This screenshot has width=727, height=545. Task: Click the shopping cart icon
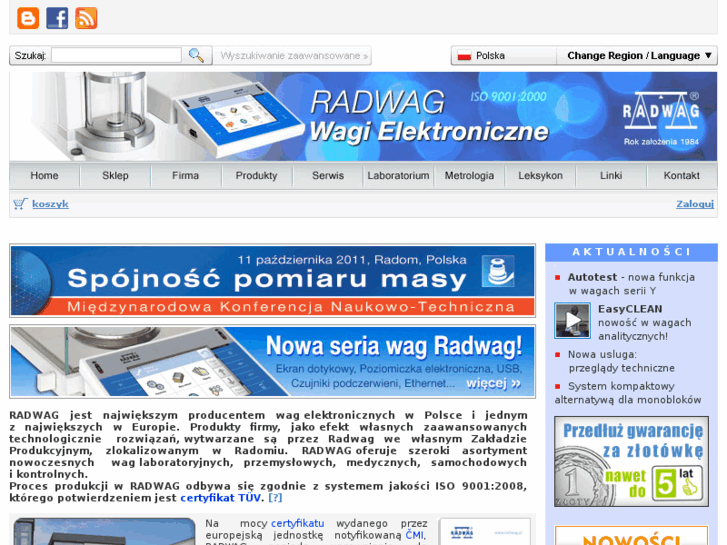(20, 204)
